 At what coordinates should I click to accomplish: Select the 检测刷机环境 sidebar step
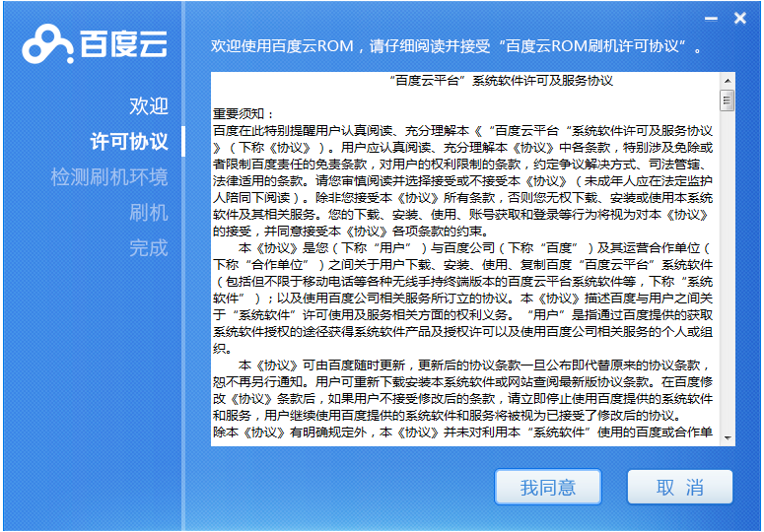pyautogui.click(x=109, y=177)
